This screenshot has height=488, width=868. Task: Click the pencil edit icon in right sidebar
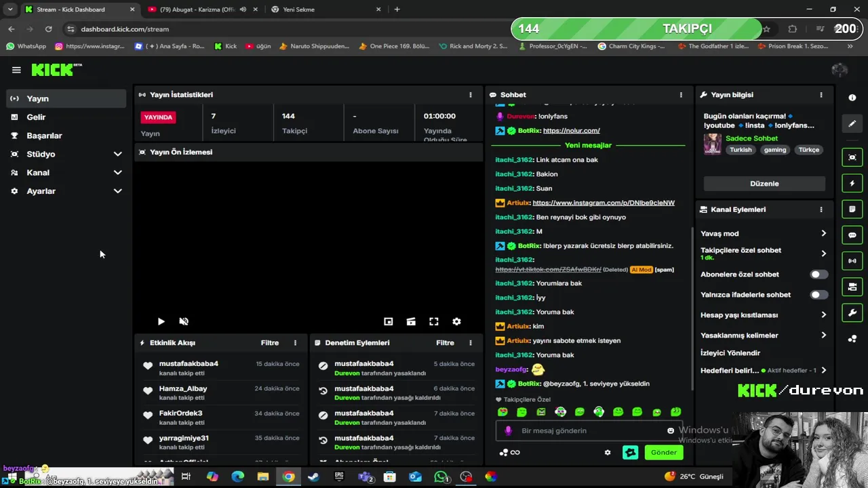[852, 123]
